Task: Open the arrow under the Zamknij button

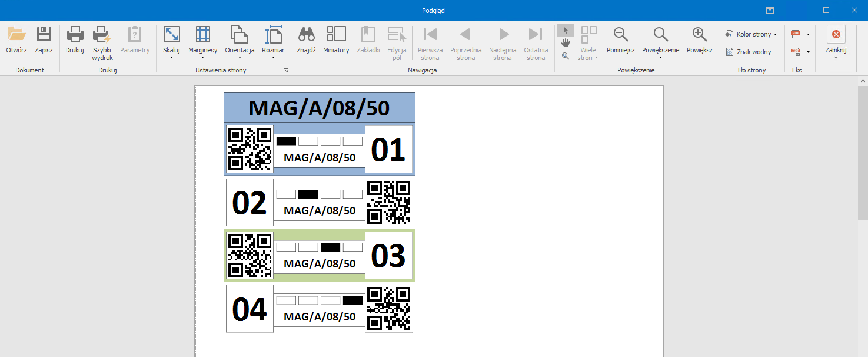Action: tap(836, 58)
